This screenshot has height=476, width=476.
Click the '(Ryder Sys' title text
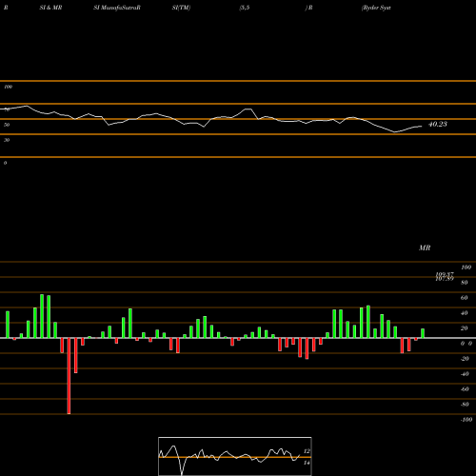click(x=376, y=8)
